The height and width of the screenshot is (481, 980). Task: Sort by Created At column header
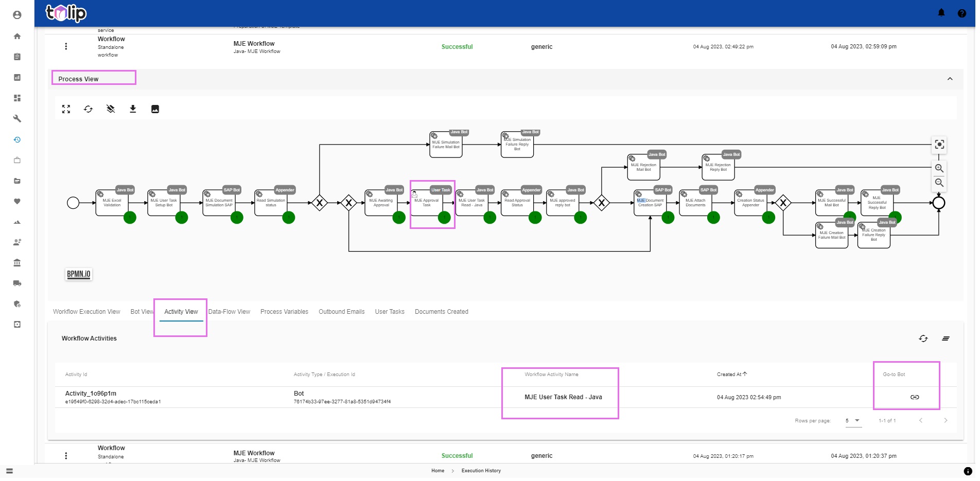tap(731, 375)
